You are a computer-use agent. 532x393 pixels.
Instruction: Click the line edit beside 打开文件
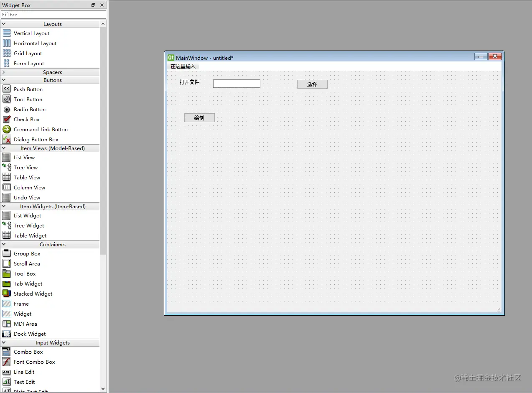pyautogui.click(x=237, y=84)
